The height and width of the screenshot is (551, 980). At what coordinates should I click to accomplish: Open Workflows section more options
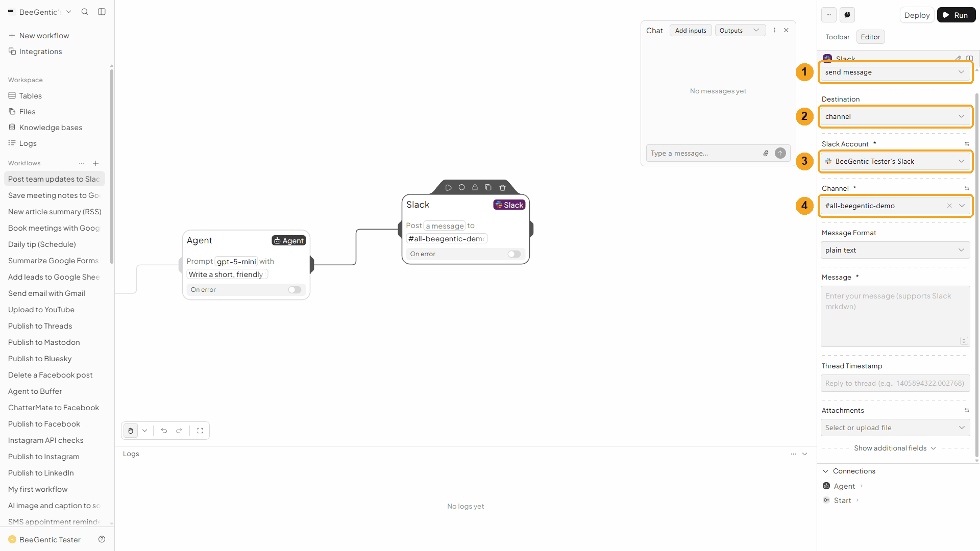tap(81, 163)
